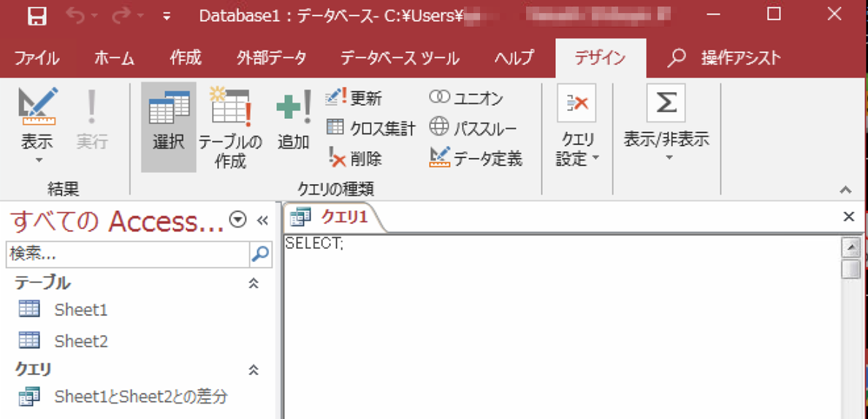Click the Σ 表示/非表示 icon

[x=666, y=103]
